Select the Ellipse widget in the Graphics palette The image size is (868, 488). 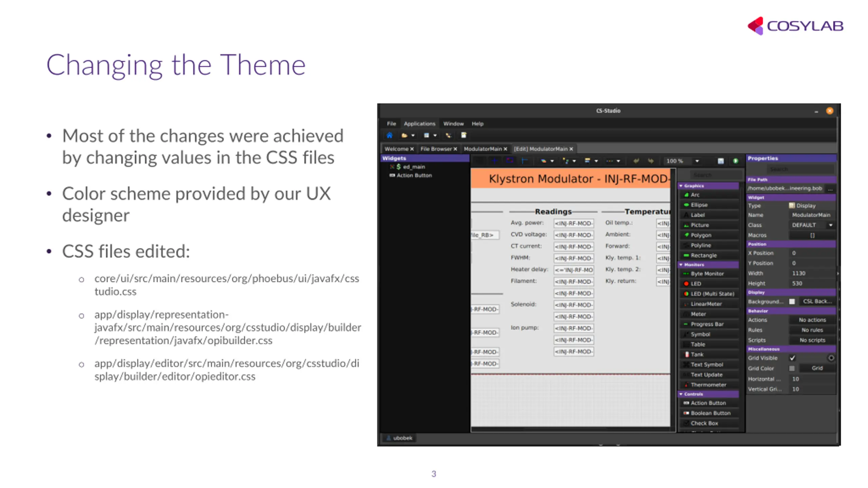point(709,205)
